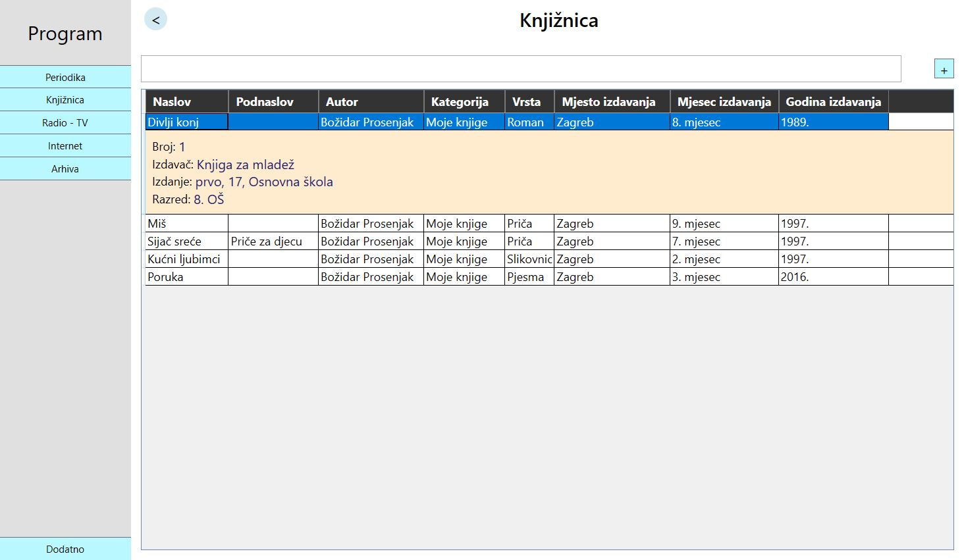Click the '3. mjesec' cell
Image resolution: width=964 pixels, height=560 pixels.
click(724, 276)
